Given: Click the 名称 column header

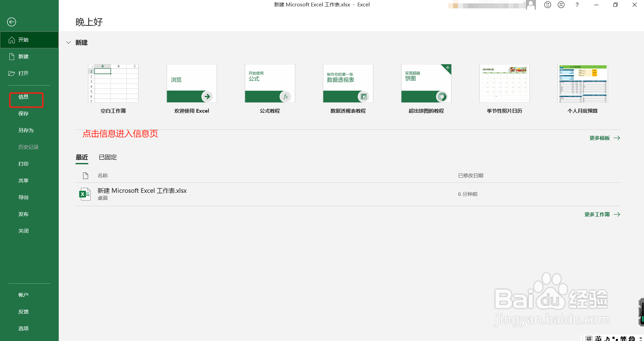Looking at the screenshot, I should point(103,176).
